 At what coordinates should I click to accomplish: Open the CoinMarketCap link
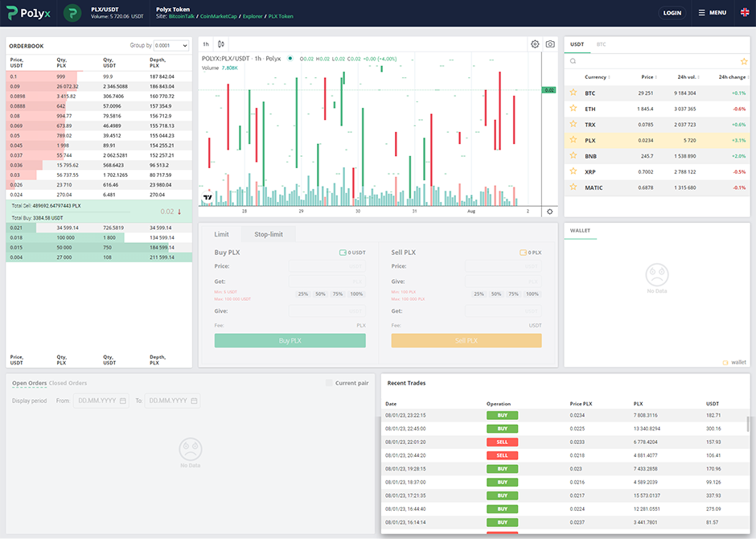coord(219,16)
